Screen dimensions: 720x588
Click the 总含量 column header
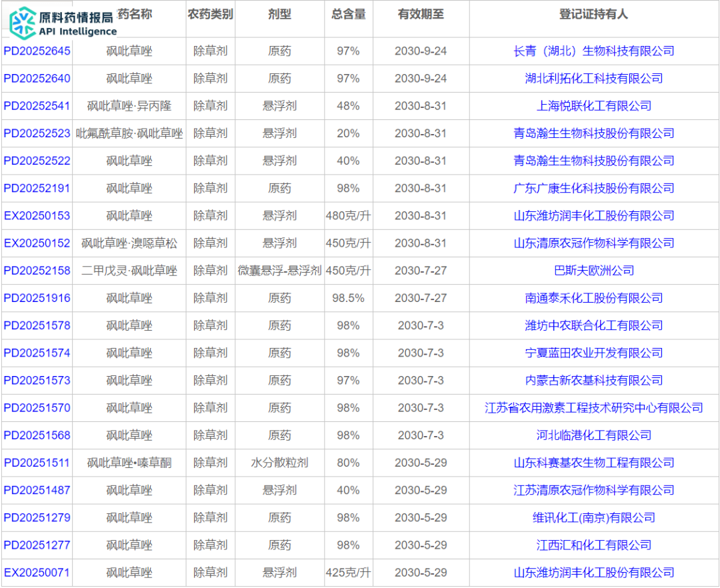tap(349, 15)
